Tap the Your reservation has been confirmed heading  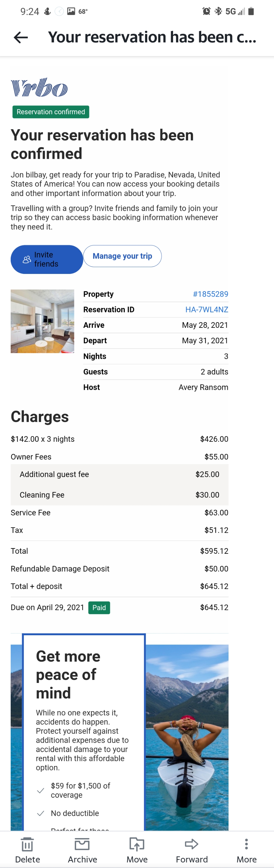(102, 144)
